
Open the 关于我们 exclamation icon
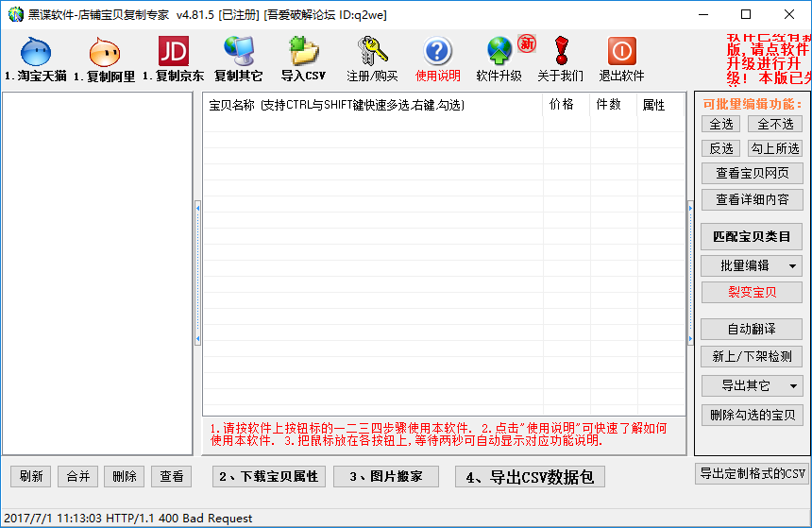click(561, 53)
